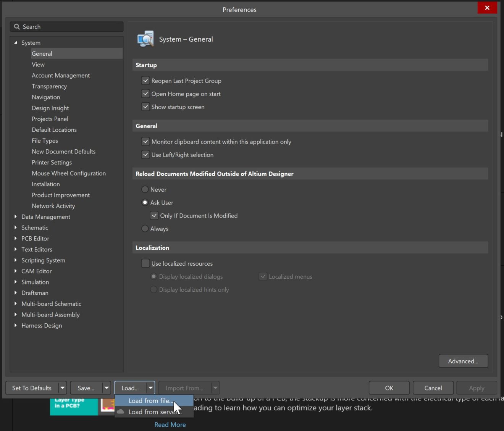The height and width of the screenshot is (431, 504).
Task: Click the cloud icon beside Load from server
Action: click(121, 412)
